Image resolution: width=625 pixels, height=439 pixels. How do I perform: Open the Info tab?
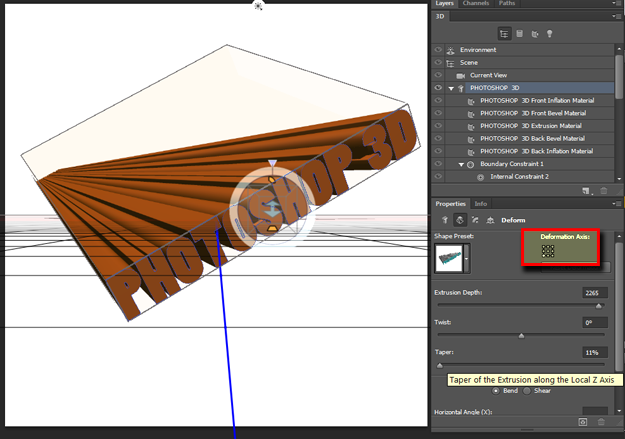point(481,204)
